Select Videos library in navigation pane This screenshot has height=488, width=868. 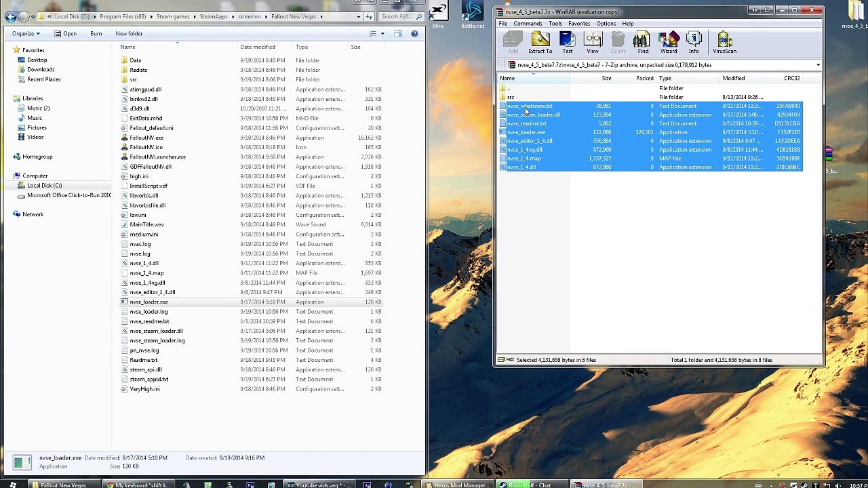point(35,137)
